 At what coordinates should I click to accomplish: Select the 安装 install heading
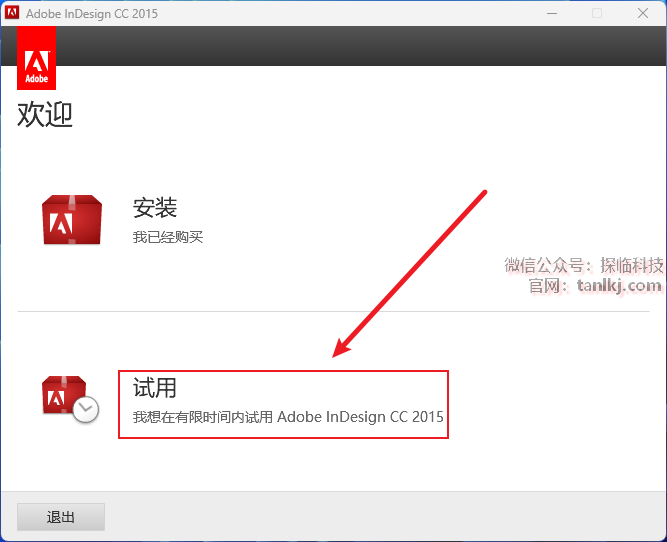point(155,208)
